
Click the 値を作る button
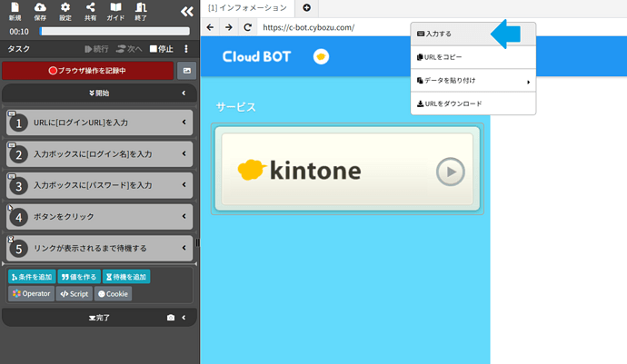tap(79, 277)
